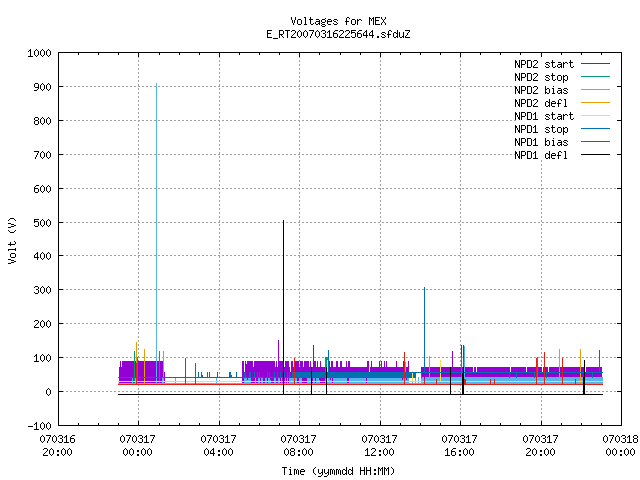Select the 'NPD2 stop' legend label
The height and width of the screenshot is (480, 640).
[541, 77]
